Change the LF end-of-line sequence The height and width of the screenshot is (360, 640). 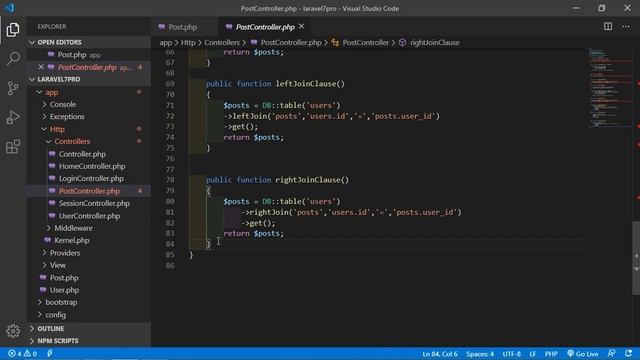tap(532, 353)
